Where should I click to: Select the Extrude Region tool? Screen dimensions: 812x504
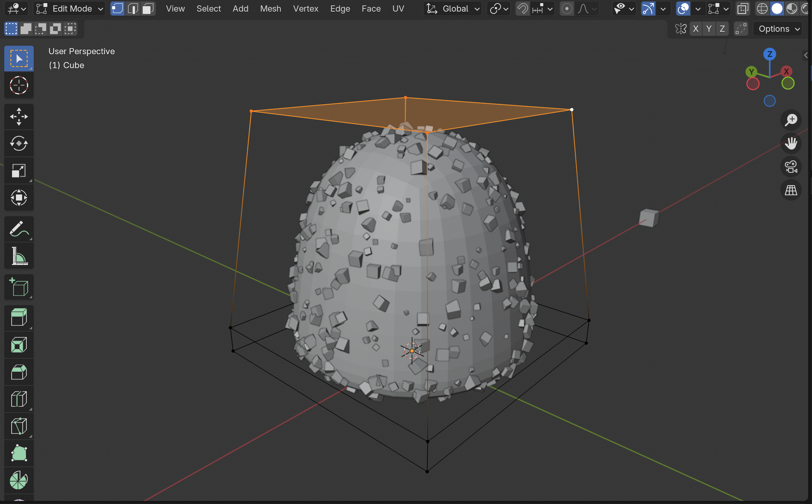[x=19, y=318]
